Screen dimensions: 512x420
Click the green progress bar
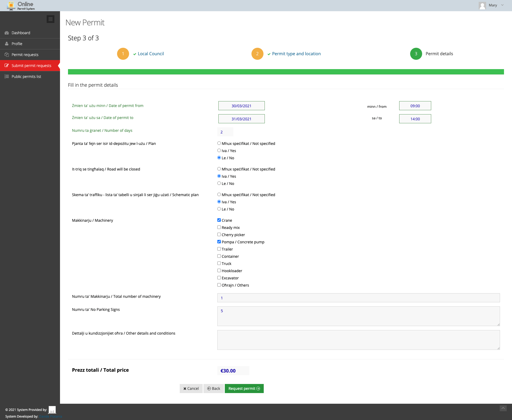[x=286, y=72]
